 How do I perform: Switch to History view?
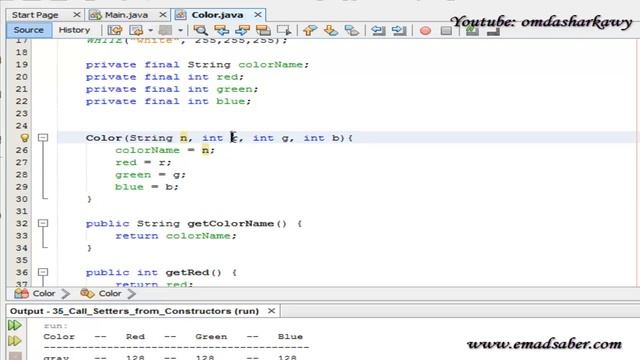click(x=74, y=30)
